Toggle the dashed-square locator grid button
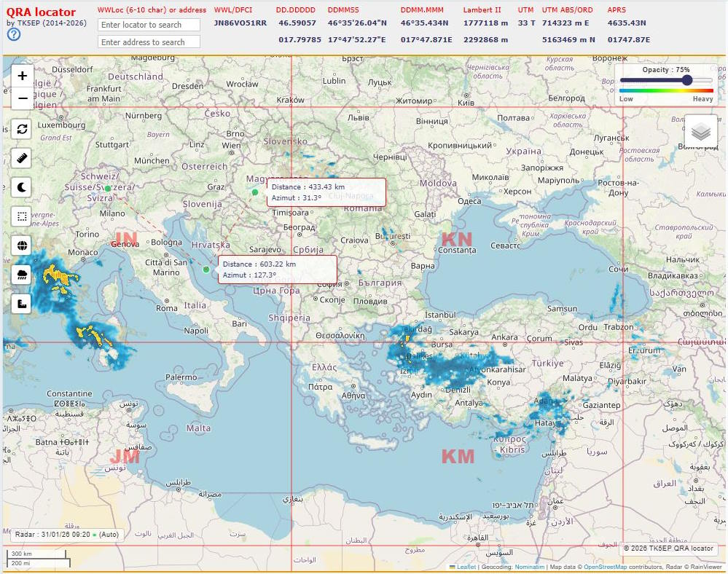Viewport: 728px width, 574px height. coord(23,216)
